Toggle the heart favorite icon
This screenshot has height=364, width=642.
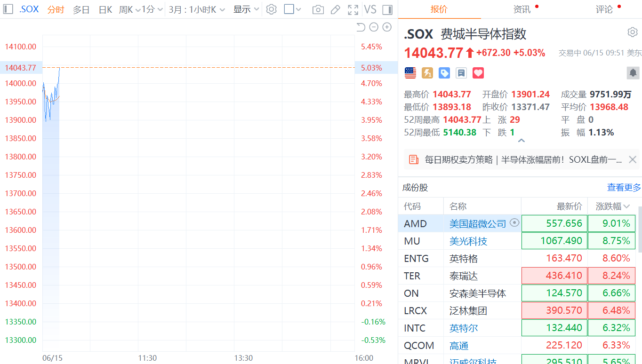[x=478, y=73]
